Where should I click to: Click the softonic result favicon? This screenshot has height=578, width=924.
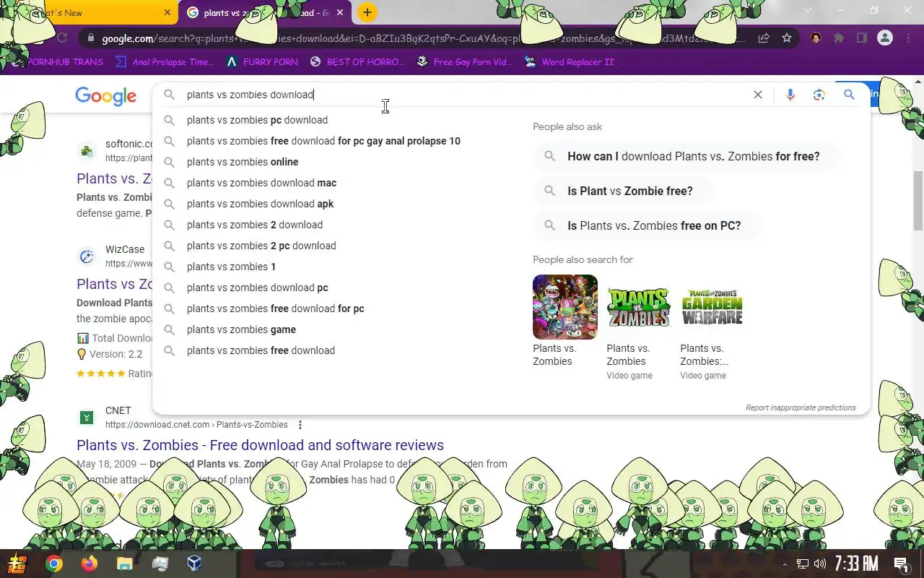tap(87, 151)
